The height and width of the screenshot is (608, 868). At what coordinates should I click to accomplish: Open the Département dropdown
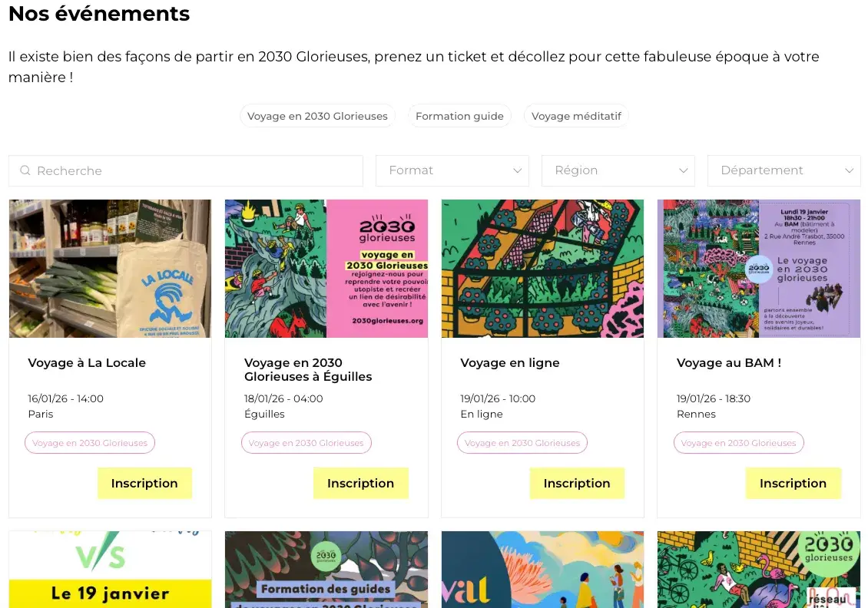[x=784, y=170]
